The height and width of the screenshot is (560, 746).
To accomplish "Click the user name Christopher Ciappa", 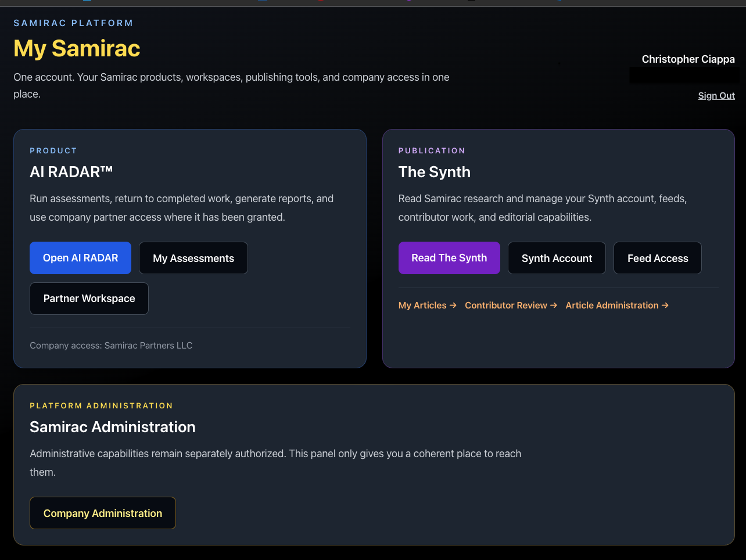I will point(688,59).
